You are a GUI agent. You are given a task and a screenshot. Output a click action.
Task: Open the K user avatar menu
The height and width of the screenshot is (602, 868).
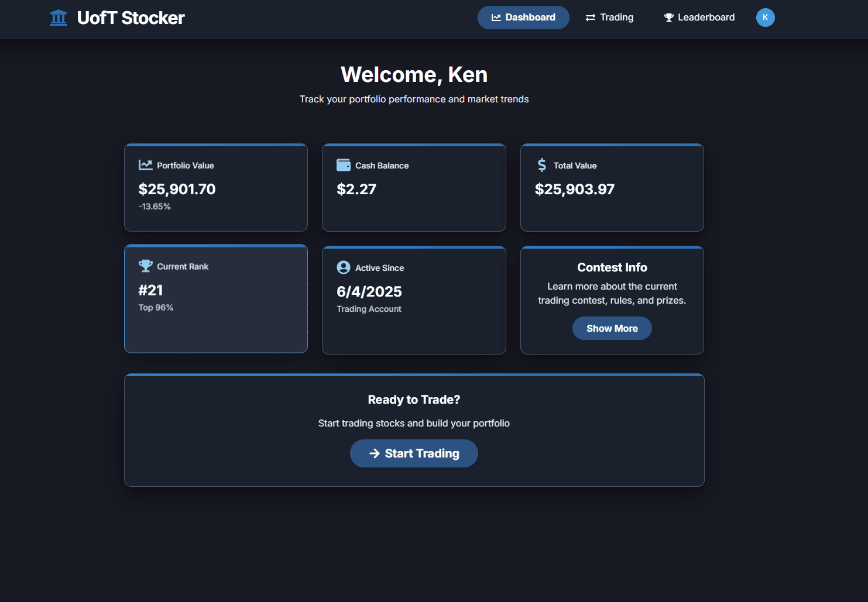765,18
